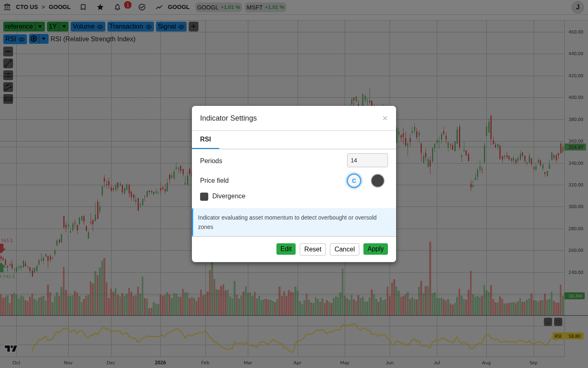The width and height of the screenshot is (588, 368).
Task: Select the ruler measure tool
Action: (x=8, y=99)
